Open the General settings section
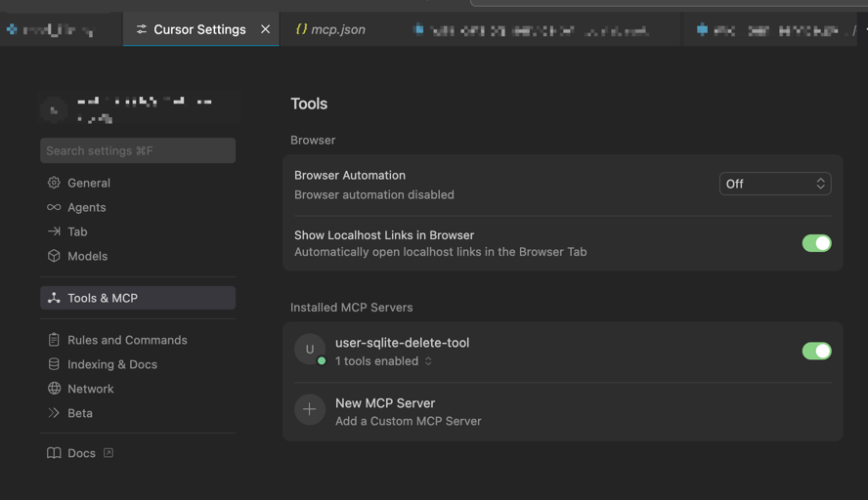 pyautogui.click(x=138, y=183)
